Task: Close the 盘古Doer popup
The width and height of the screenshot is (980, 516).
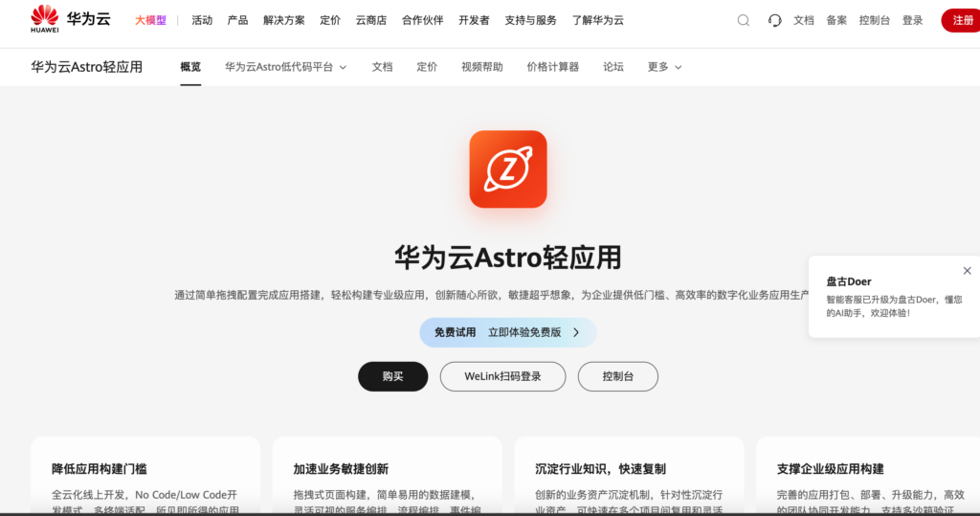Action: point(967,271)
